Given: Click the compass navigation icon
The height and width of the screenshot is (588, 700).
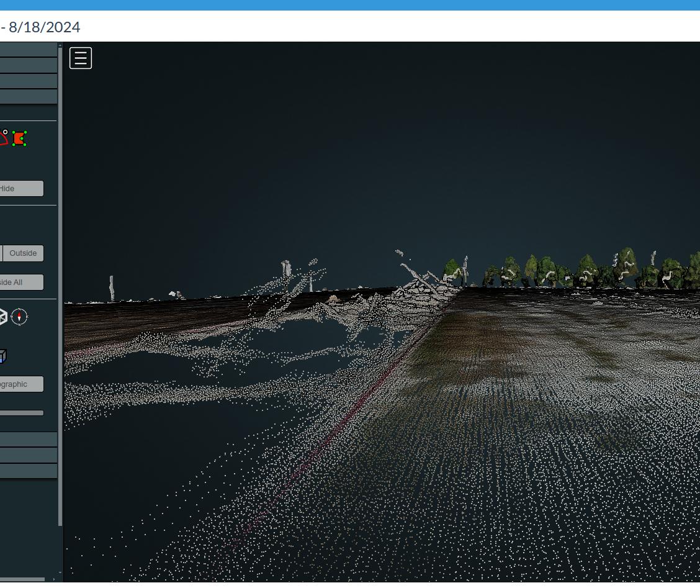Looking at the screenshot, I should pos(19,317).
